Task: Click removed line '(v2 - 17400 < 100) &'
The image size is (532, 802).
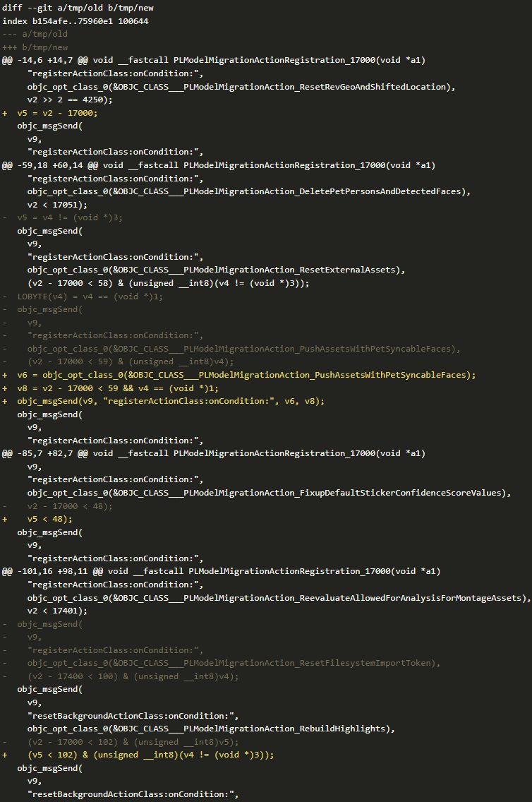Action: click(121, 676)
